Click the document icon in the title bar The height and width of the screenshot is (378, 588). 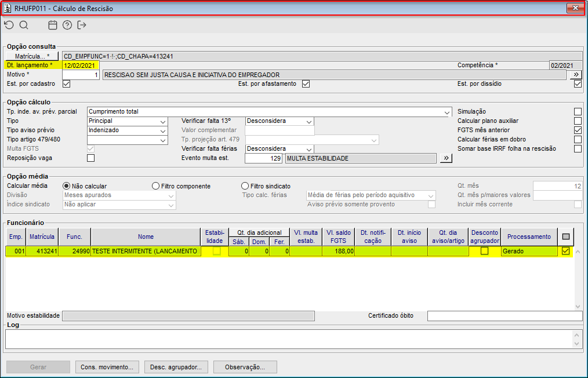[x=8, y=8]
